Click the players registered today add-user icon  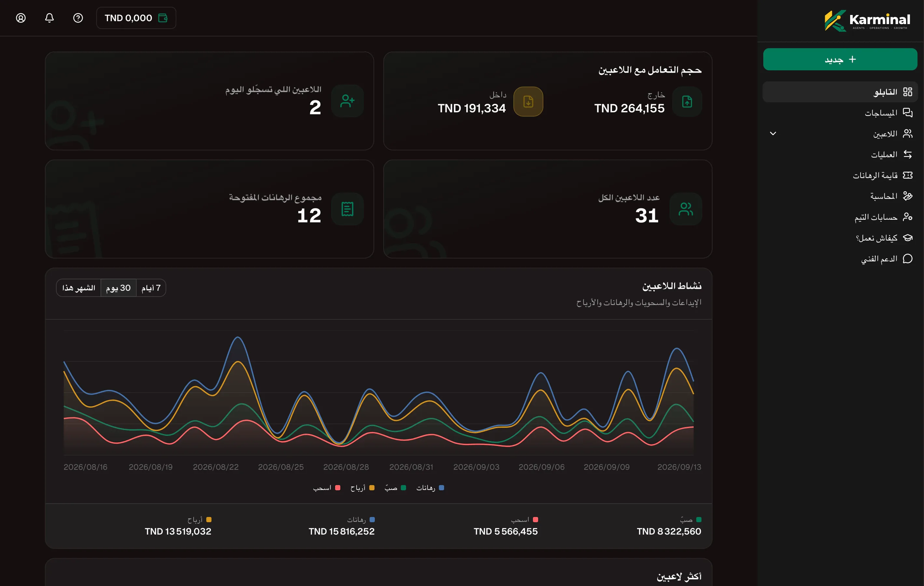click(x=347, y=101)
